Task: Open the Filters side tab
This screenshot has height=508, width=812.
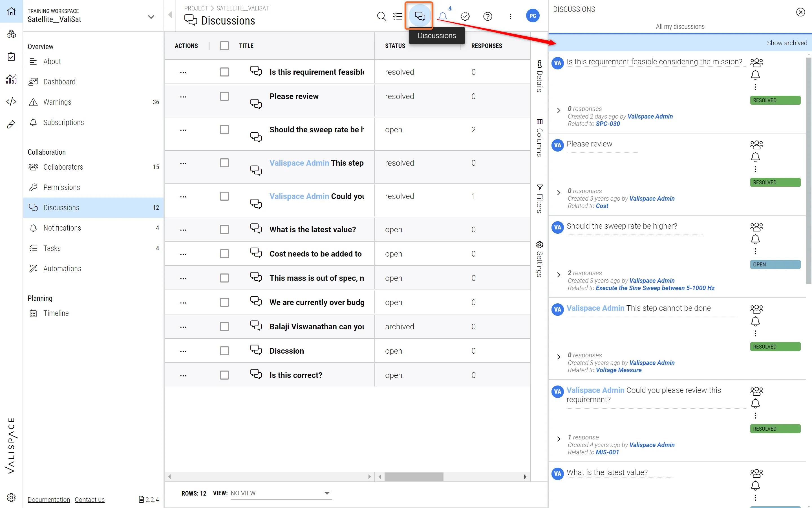Action: click(540, 199)
